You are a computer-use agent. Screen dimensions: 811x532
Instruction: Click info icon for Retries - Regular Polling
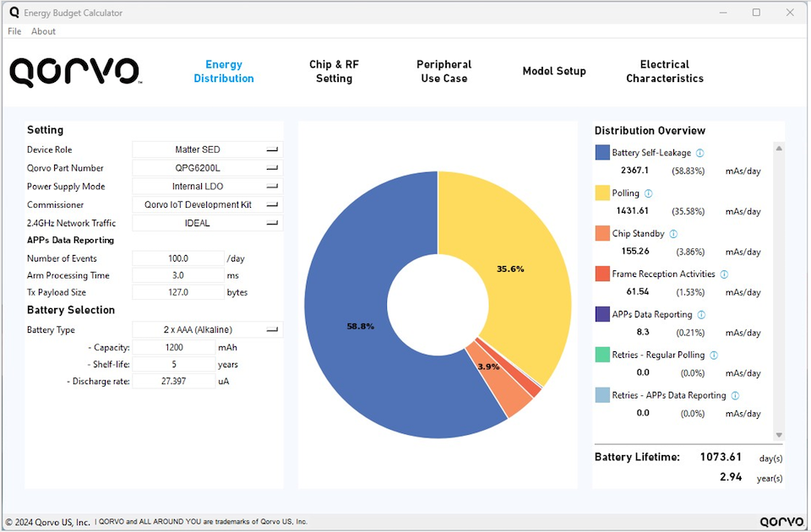coord(714,356)
